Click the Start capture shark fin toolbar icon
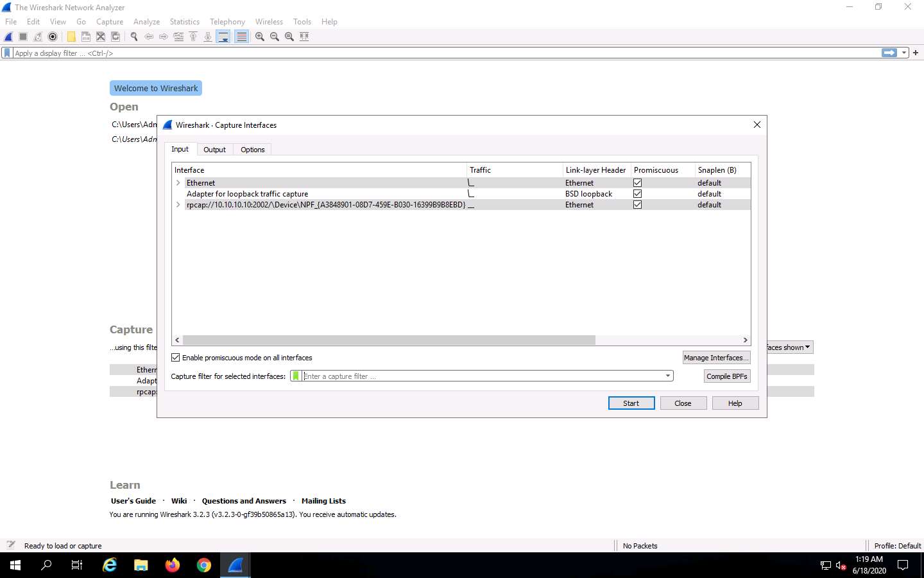Viewport: 924px width, 578px height. point(8,37)
